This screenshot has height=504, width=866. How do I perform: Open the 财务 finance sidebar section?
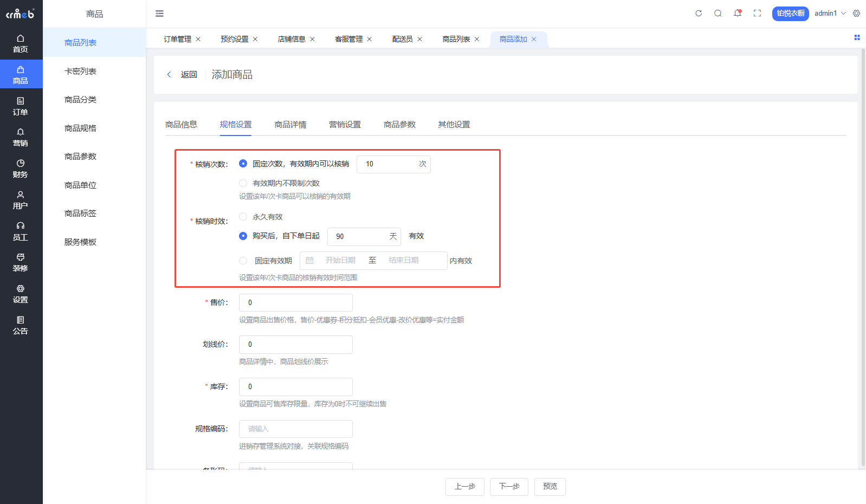[21, 169]
